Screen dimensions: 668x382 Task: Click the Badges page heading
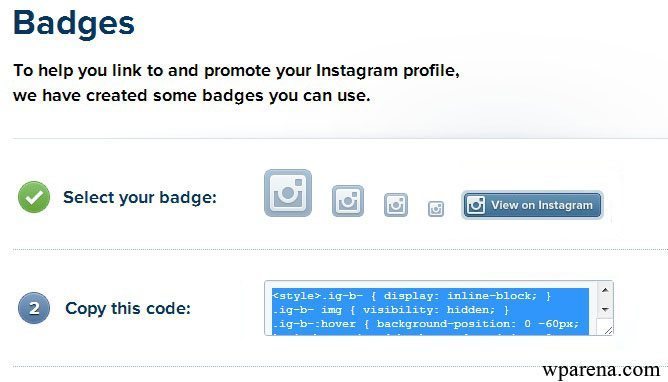(74, 23)
